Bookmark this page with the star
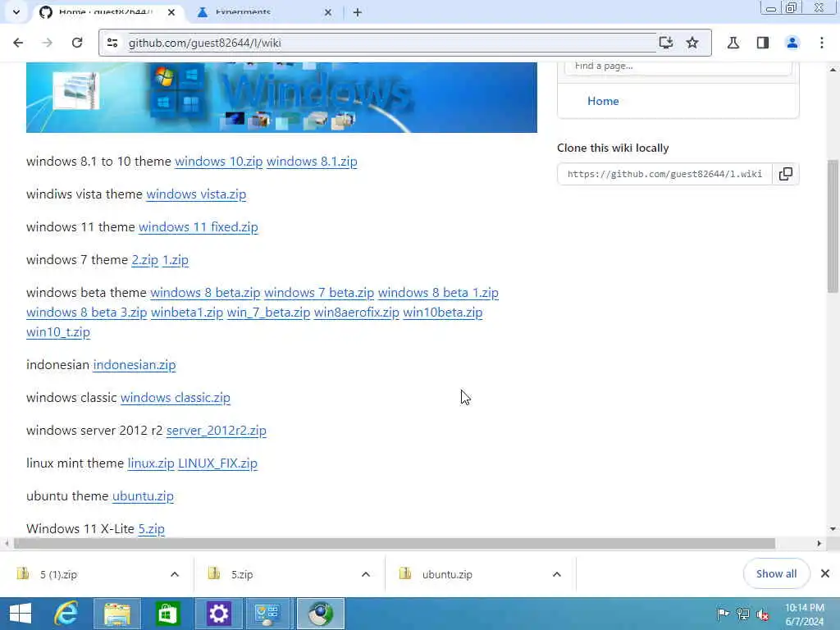The image size is (840, 630). [692, 43]
